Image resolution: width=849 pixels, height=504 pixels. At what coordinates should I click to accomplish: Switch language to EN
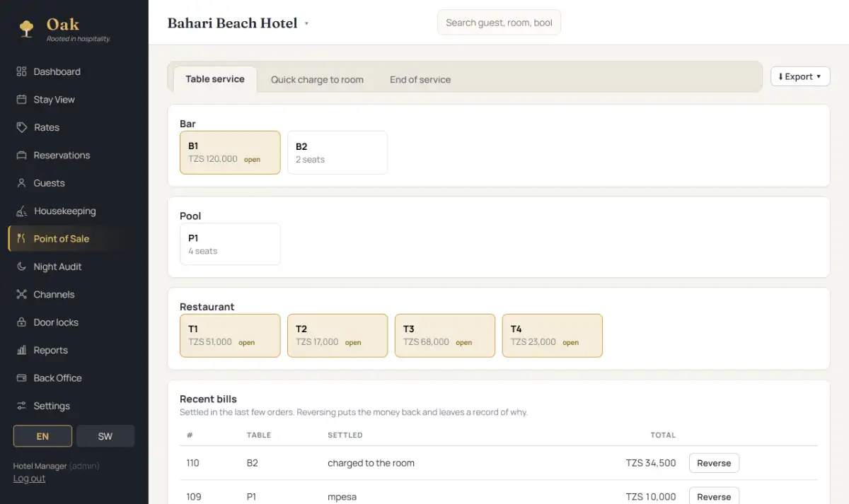[x=42, y=436]
